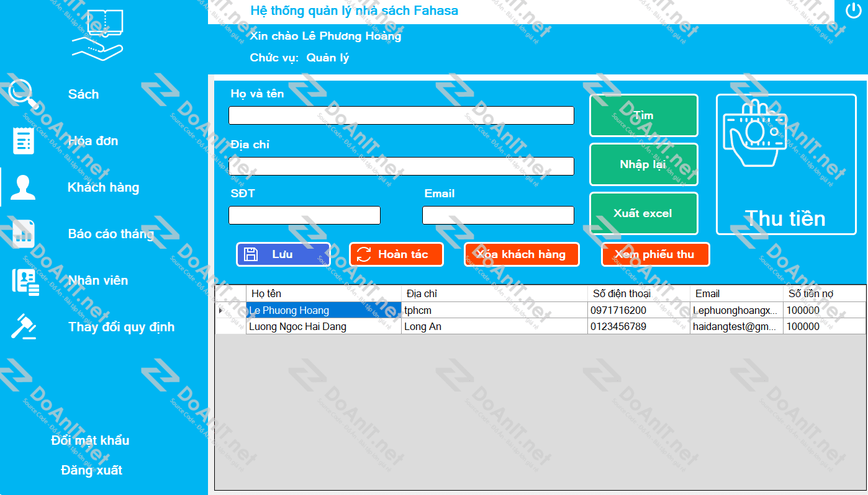
Task: Click the hand-with-card payment icon
Action: [x=756, y=133]
